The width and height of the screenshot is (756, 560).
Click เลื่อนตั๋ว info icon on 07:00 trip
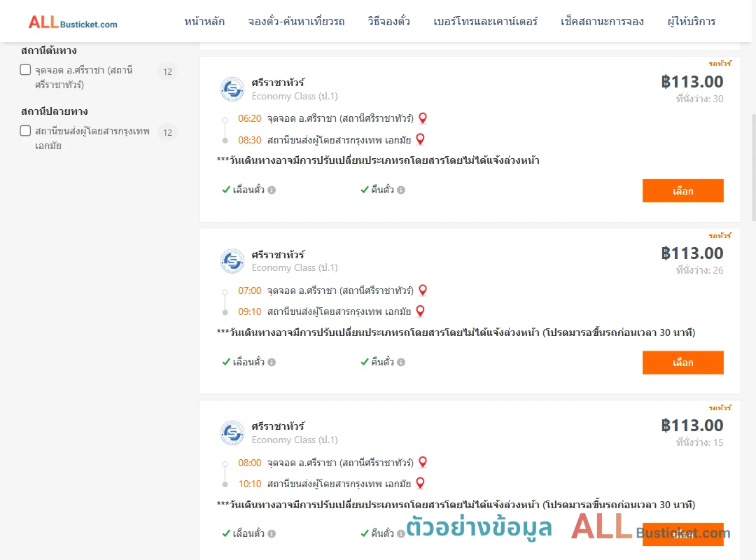pos(272,362)
